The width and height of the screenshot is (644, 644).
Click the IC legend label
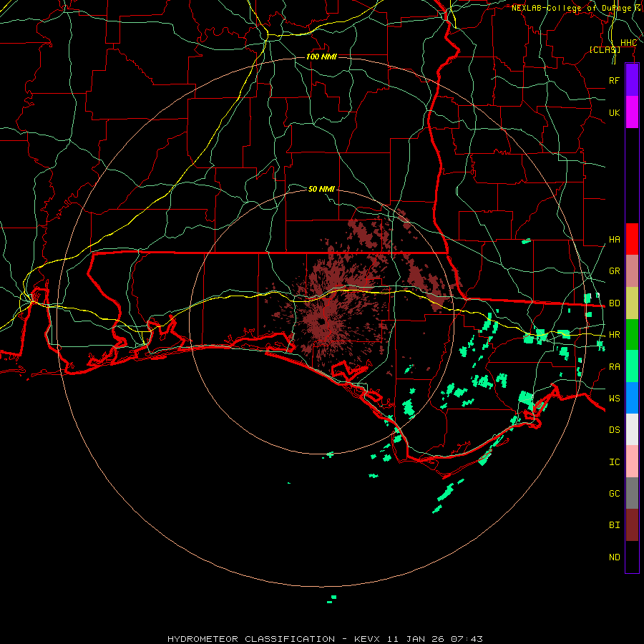pyautogui.click(x=614, y=462)
